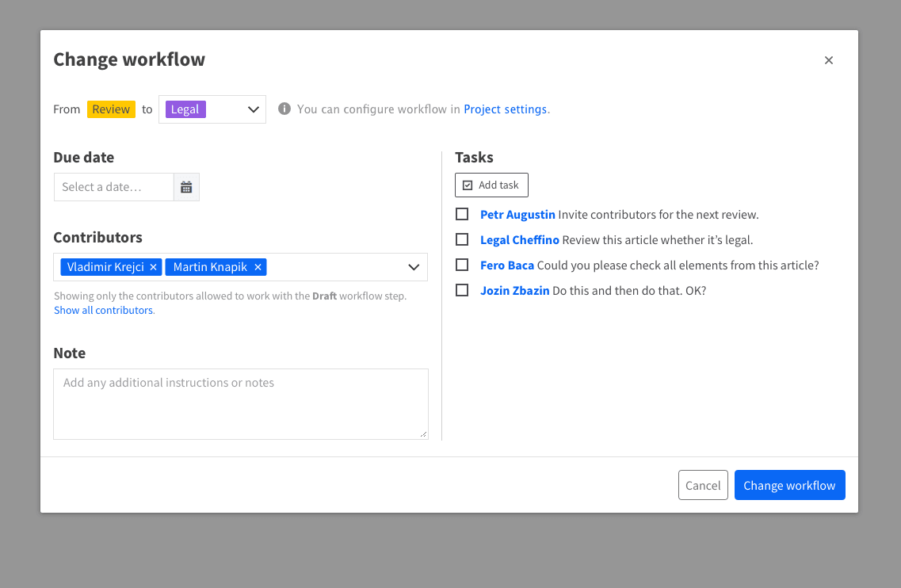Open the Legal workflow step dropdown
The image size is (901, 588).
coord(252,109)
